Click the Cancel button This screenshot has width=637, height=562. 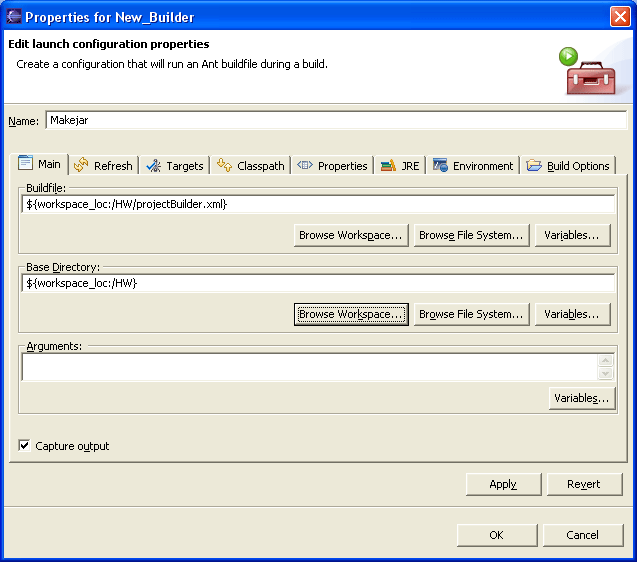pos(583,535)
